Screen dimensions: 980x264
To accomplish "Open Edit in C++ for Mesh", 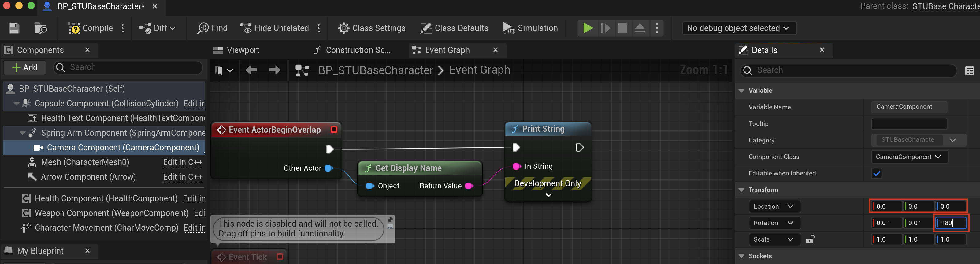I will point(183,162).
